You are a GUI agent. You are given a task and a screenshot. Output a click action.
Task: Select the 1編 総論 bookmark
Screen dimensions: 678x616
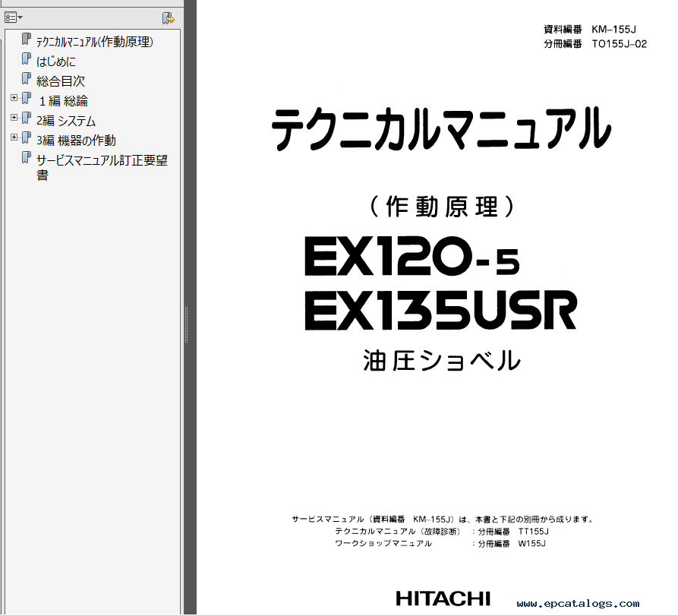[x=63, y=101]
